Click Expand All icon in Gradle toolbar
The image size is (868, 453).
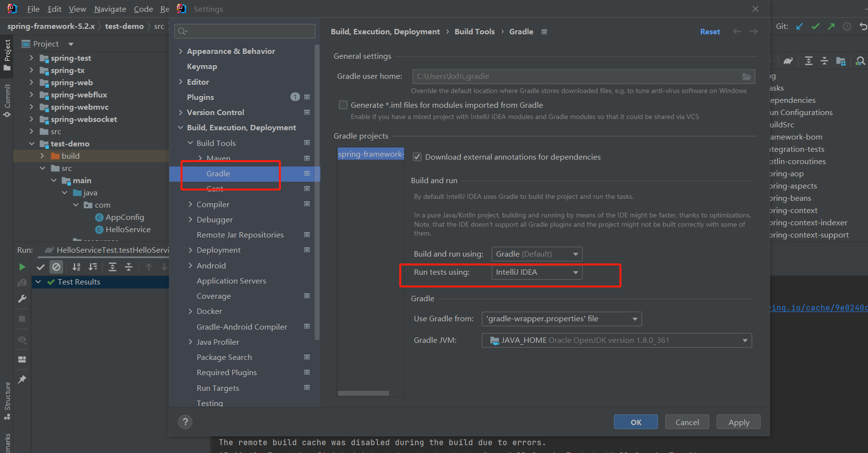(x=809, y=61)
